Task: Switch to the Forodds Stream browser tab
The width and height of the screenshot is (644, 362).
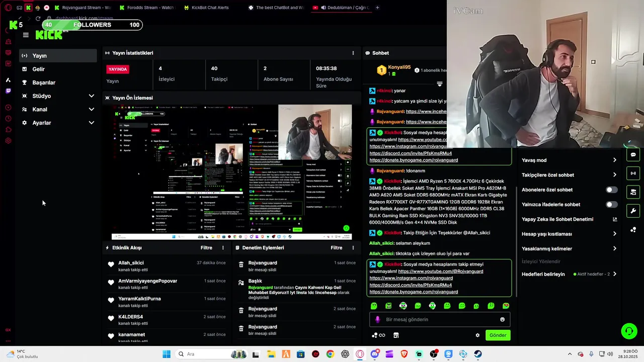Action: [x=147, y=8]
